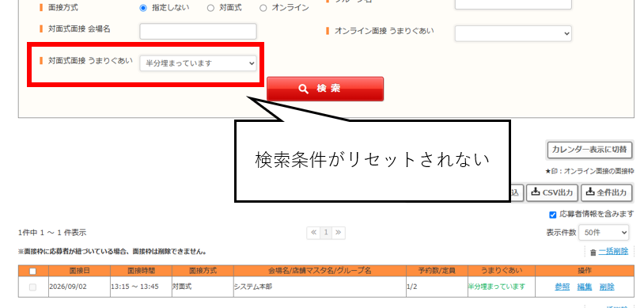The image size is (644, 308).
Task: Switch view with カレンダー表示に切替 button
Action: click(x=589, y=150)
